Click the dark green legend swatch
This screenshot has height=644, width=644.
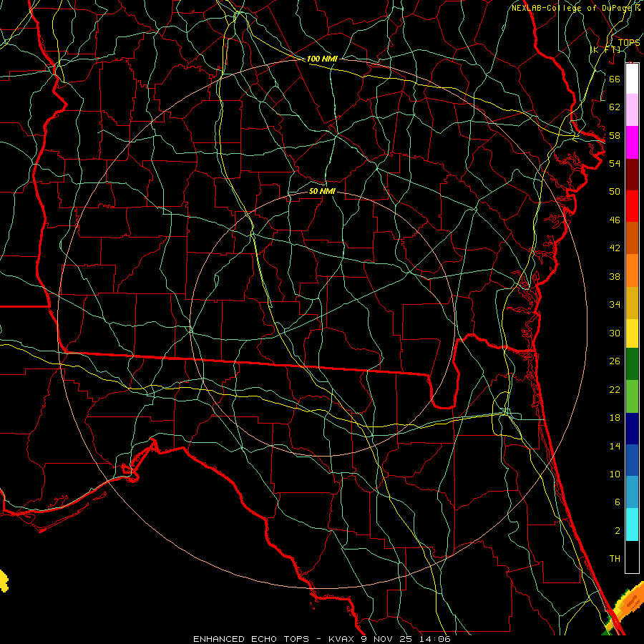pyautogui.click(x=632, y=364)
